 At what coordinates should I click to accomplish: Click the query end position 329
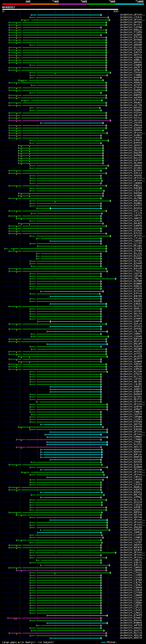coord(115,11)
